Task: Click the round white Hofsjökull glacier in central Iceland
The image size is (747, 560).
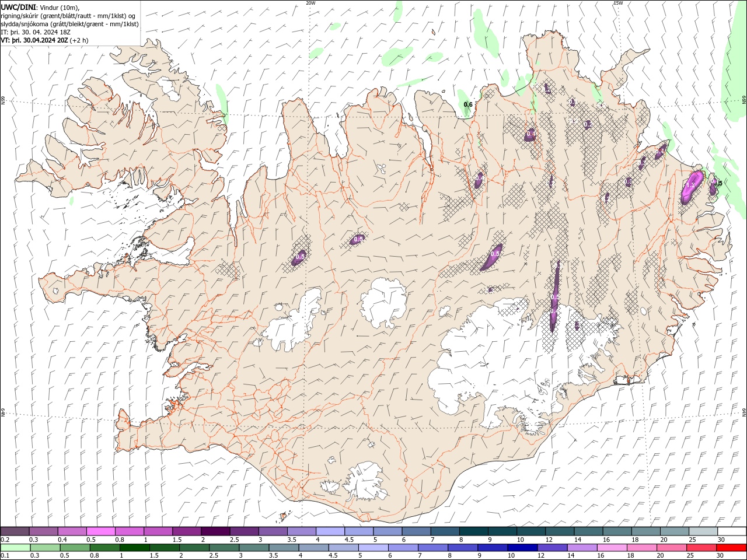Action: point(383,303)
